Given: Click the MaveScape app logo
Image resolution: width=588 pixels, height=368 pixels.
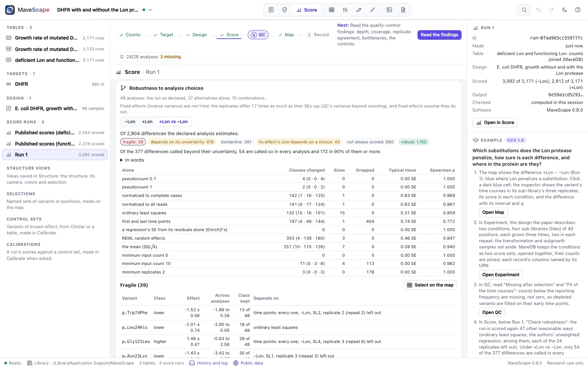Looking at the screenshot, I should (10, 10).
